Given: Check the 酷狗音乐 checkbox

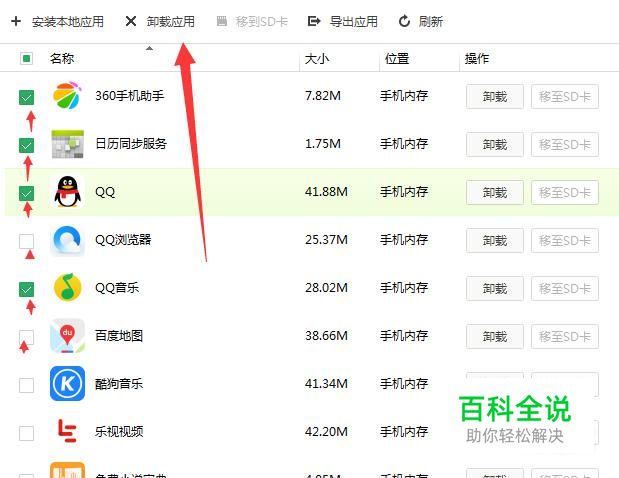Looking at the screenshot, I should point(26,385).
